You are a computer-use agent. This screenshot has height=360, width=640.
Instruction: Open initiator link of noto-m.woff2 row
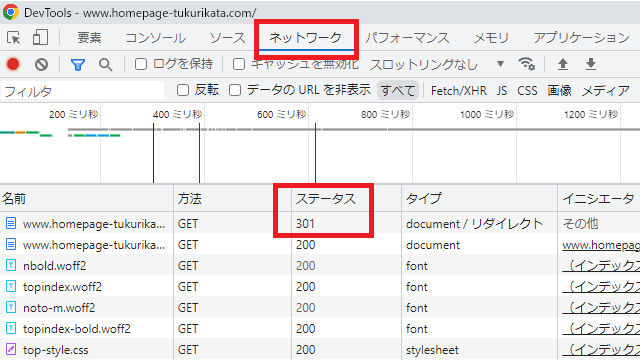click(x=601, y=308)
